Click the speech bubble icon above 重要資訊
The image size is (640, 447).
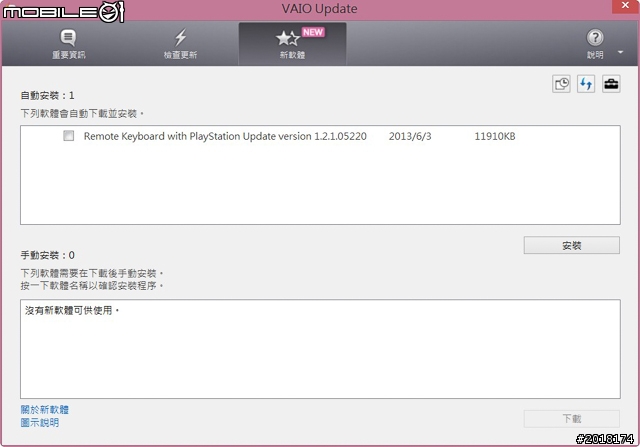[68, 38]
